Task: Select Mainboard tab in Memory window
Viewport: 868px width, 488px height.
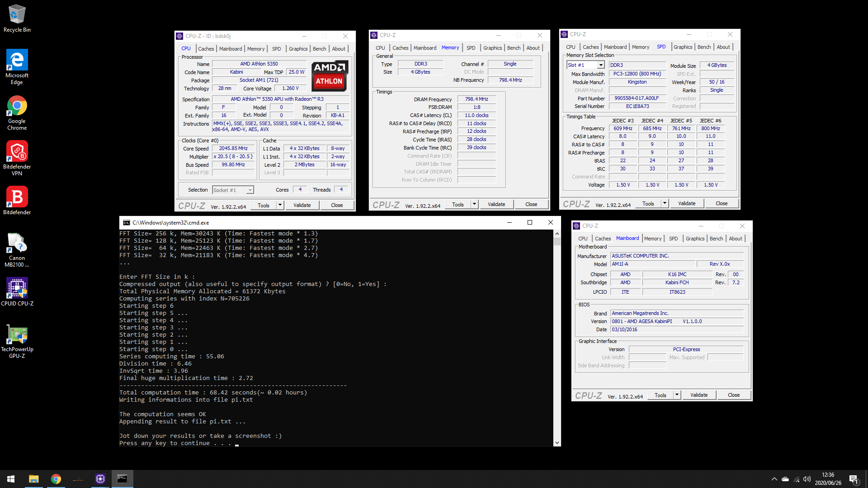Action: 425,48
